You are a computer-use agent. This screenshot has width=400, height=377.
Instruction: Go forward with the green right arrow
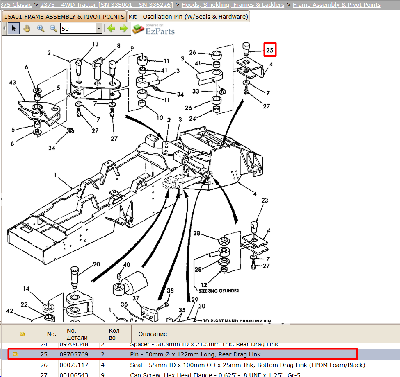tap(124, 29)
